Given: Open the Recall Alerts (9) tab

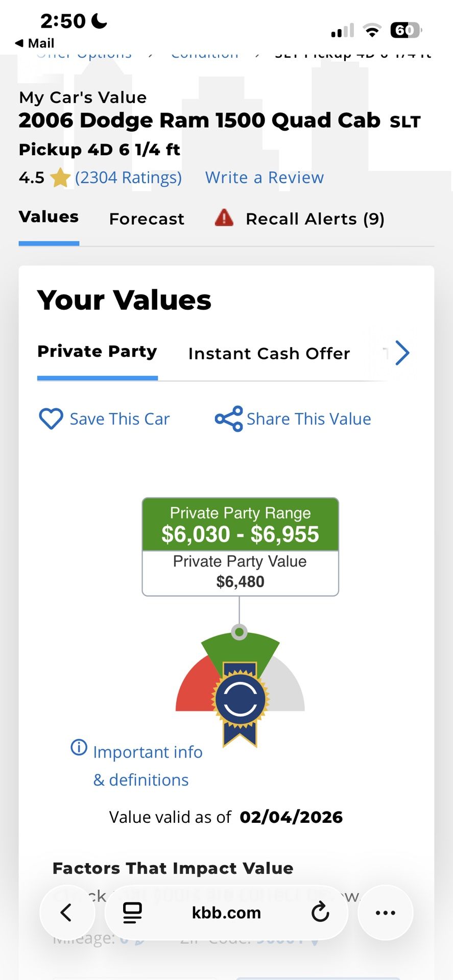Looking at the screenshot, I should click(315, 219).
